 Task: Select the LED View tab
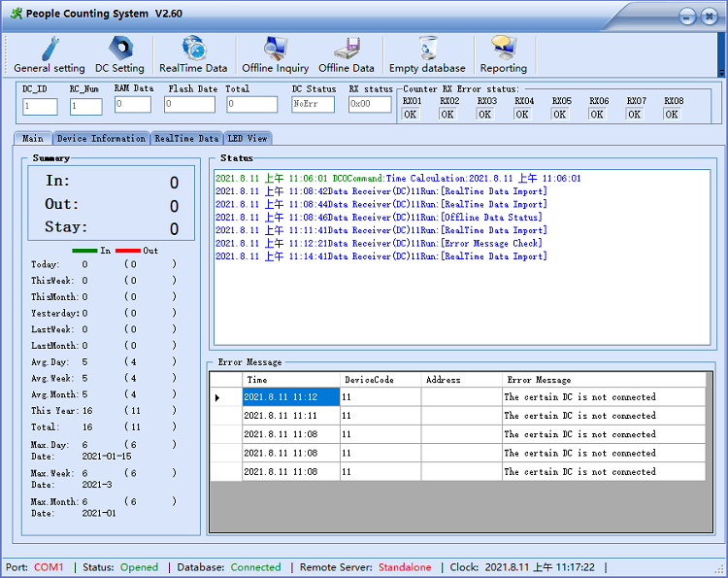coord(248,138)
